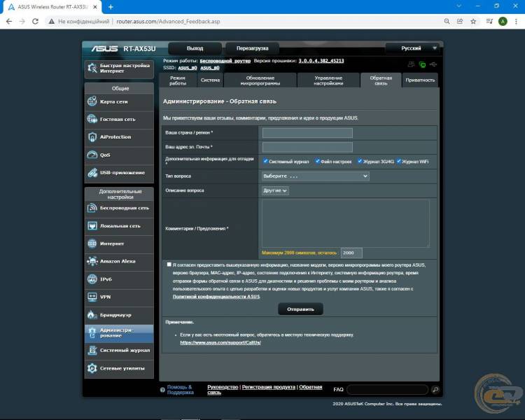Open the Администрирование sidebar icon
This screenshot has height=420, width=525.
pyautogui.click(x=92, y=332)
